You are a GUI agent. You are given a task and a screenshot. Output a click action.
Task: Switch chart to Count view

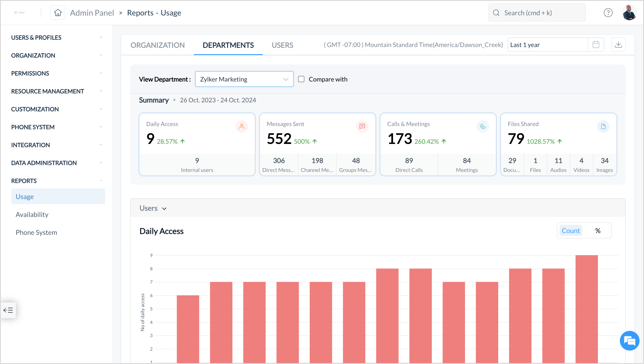click(x=570, y=231)
